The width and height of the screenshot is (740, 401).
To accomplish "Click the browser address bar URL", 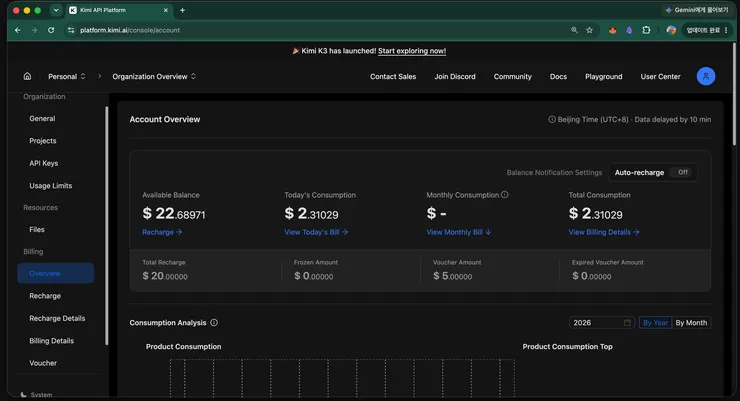I will click(x=130, y=30).
